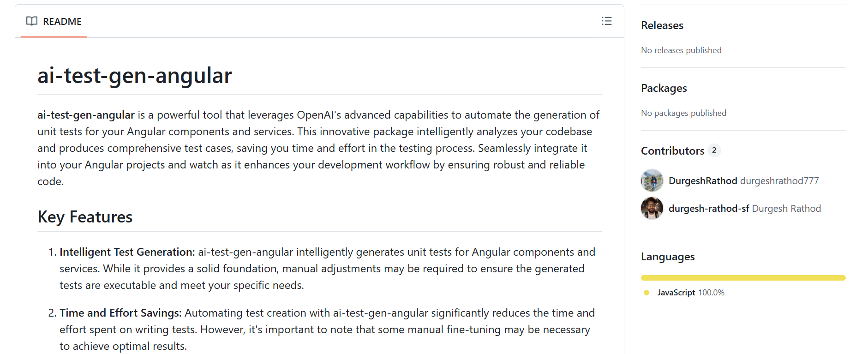Select the README tab
Viewport: 868px width, 354px height.
54,22
